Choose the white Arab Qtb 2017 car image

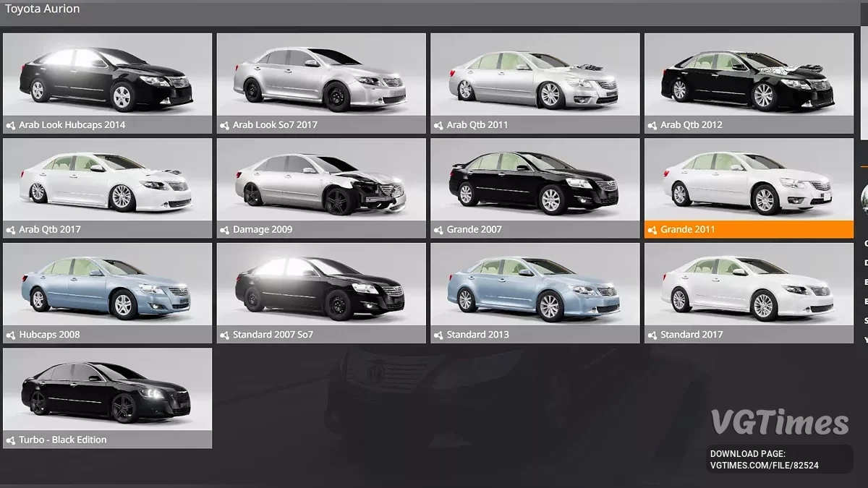pos(107,179)
